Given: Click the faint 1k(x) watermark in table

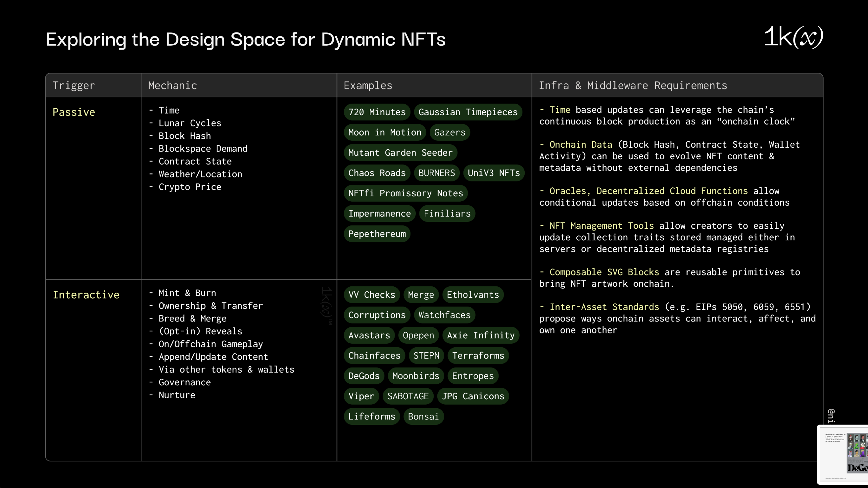Looking at the screenshot, I should coord(326,305).
